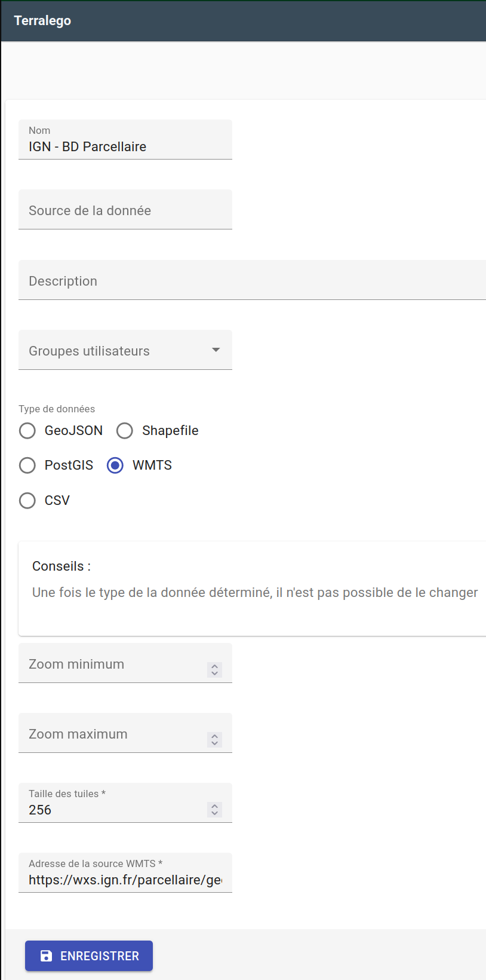This screenshot has width=486, height=980.
Task: Click the floppy disk save icon
Action: [x=46, y=956]
